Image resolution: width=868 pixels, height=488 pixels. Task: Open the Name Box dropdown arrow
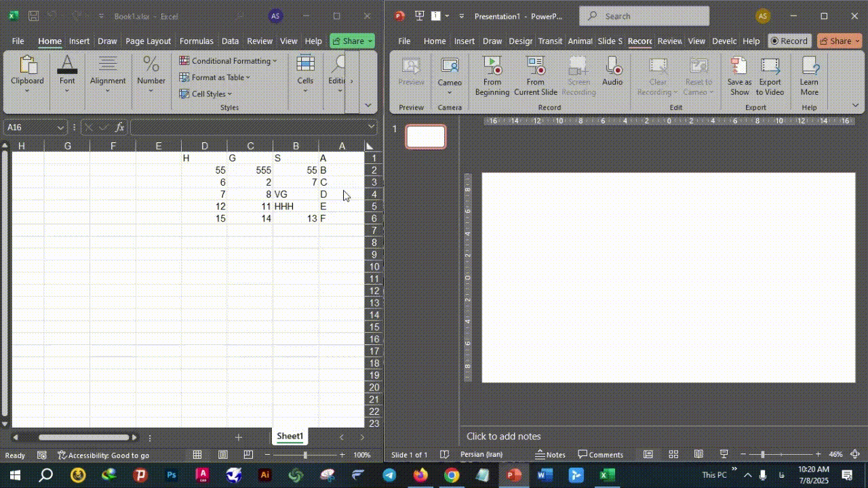tap(60, 127)
